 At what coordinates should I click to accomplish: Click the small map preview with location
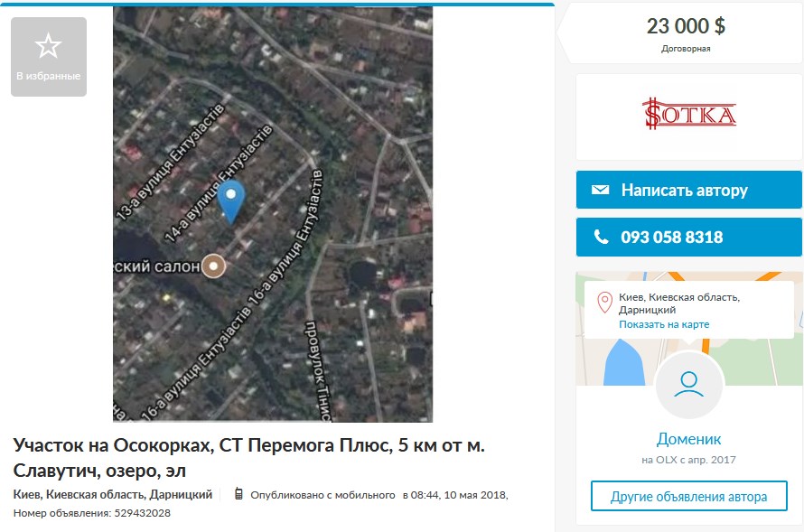tap(688, 329)
